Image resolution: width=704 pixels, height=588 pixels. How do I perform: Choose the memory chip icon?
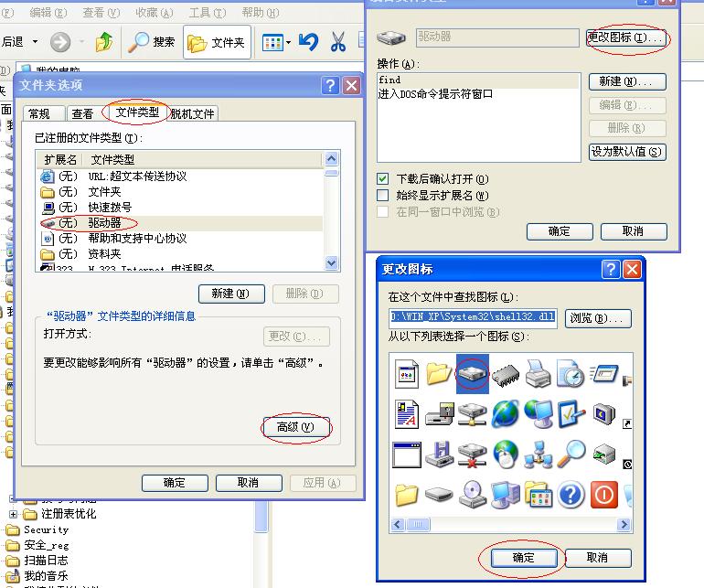[x=506, y=375]
